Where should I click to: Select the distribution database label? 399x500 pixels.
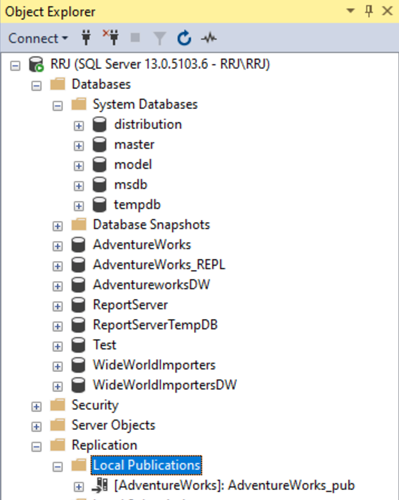click(148, 124)
